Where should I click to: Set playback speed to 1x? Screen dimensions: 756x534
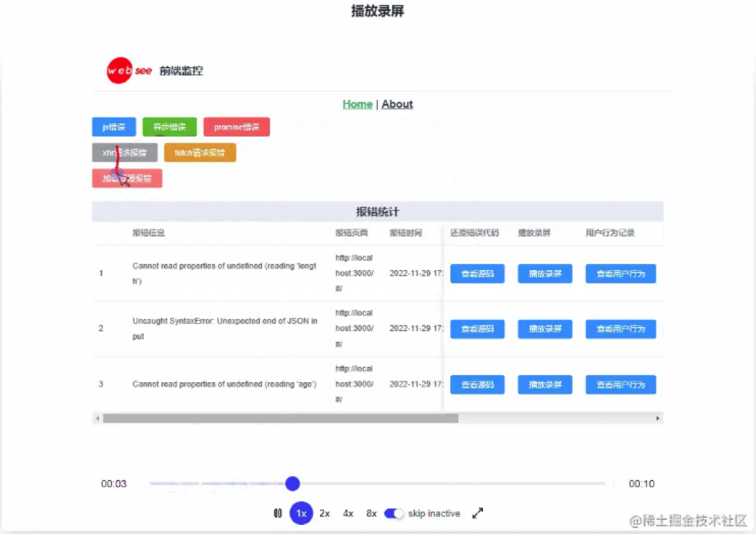(x=301, y=513)
